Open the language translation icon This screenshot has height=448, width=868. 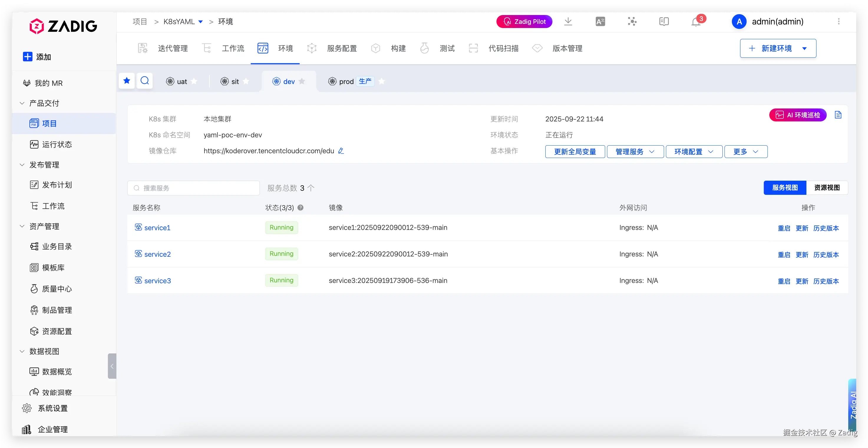click(600, 22)
